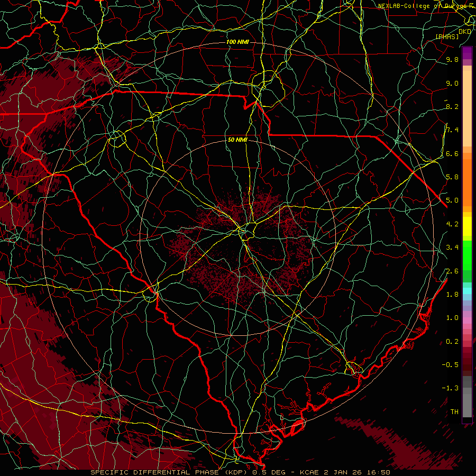Viewport: 476px width, 476px height.
Task: Click the '8.2' value on the scale
Action: pyautogui.click(x=452, y=106)
